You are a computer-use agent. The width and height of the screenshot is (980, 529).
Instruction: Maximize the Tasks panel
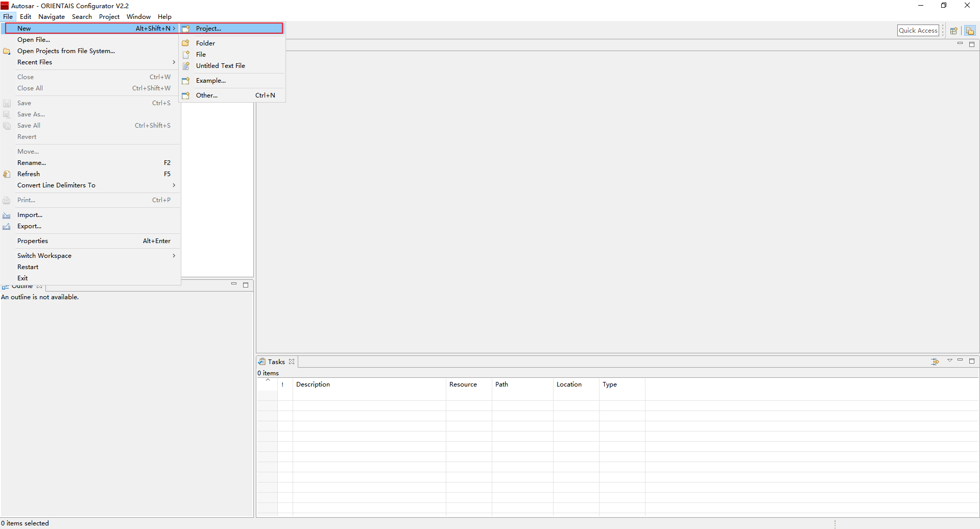[972, 360]
